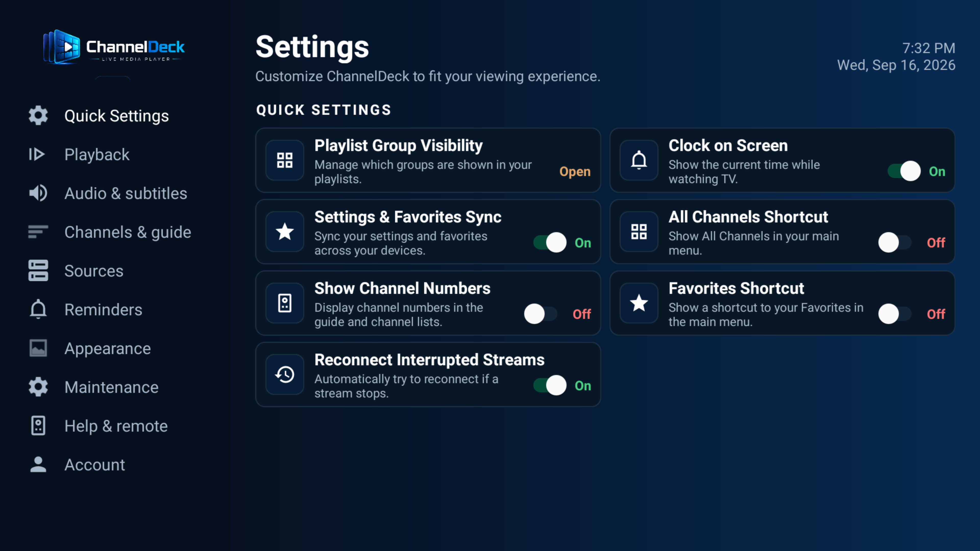Click the Appearance picture icon in sidebar
The height and width of the screenshot is (551, 980).
[x=38, y=348]
